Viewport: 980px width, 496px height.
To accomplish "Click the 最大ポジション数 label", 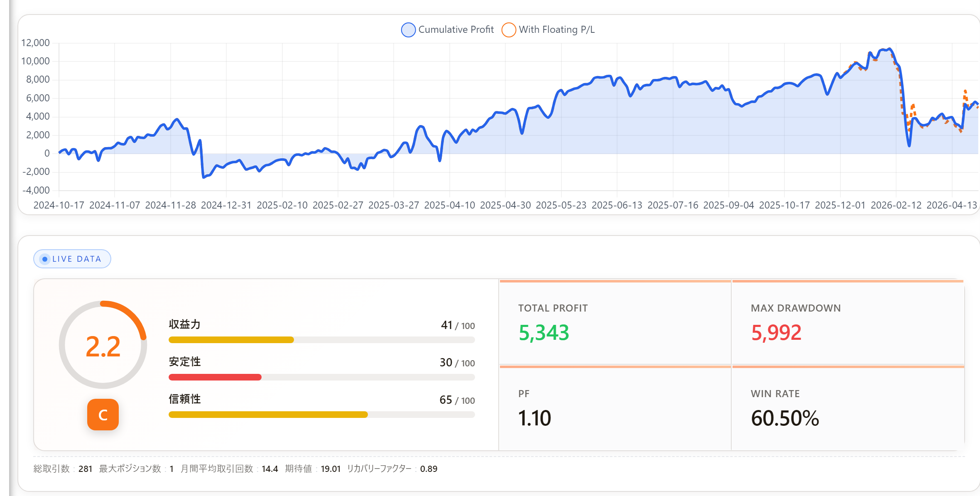I will coord(130,469).
